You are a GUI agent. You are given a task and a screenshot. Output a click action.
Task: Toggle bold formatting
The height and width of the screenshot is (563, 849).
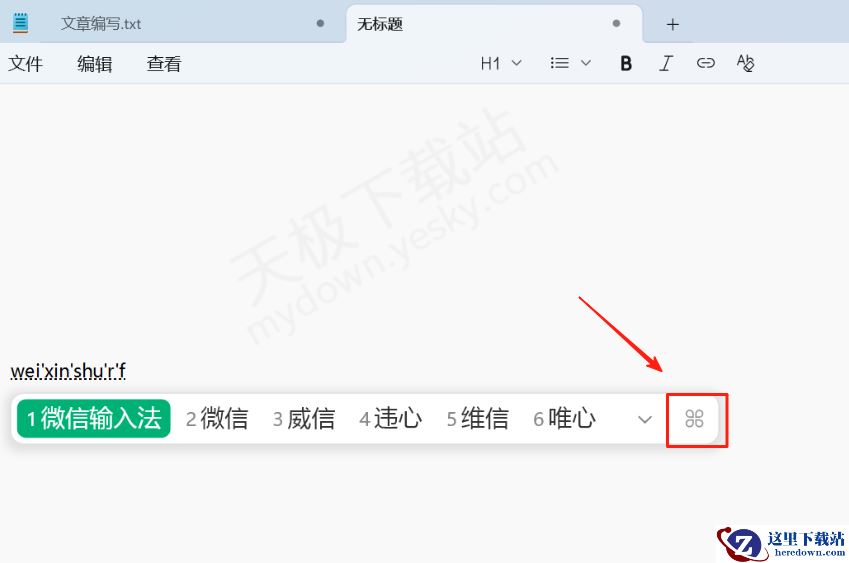pos(626,63)
